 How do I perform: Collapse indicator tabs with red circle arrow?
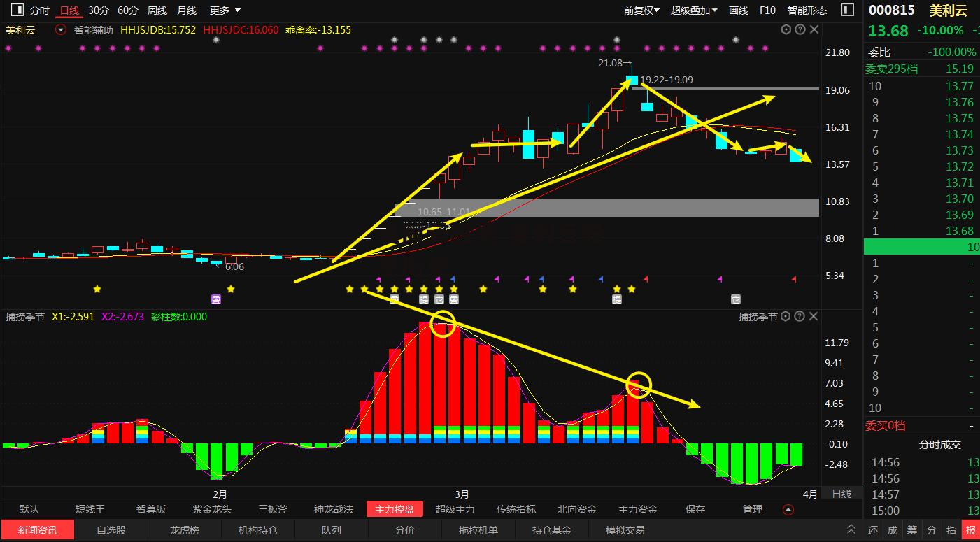[x=788, y=509]
